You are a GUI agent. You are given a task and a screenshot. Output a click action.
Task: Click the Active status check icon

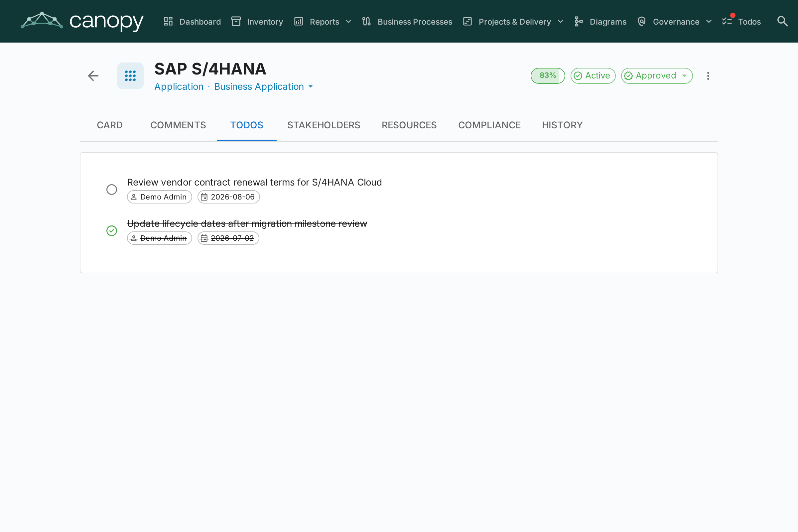tap(578, 76)
